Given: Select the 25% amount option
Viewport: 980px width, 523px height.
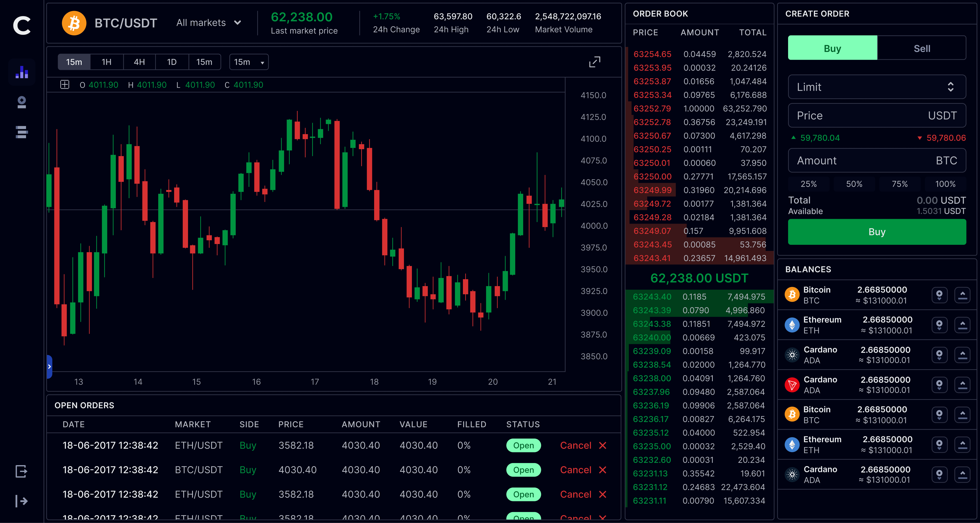Looking at the screenshot, I should click(808, 184).
